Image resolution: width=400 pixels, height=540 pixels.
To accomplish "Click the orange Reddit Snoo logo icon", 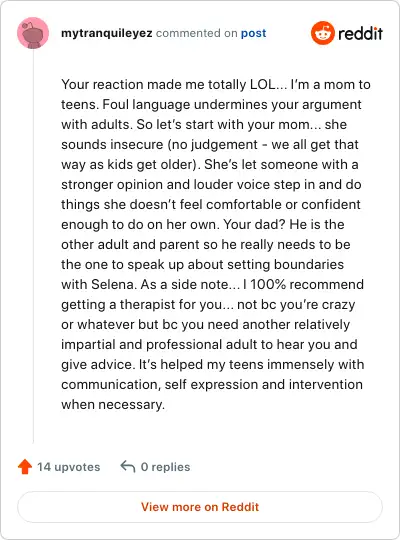I will [x=322, y=33].
